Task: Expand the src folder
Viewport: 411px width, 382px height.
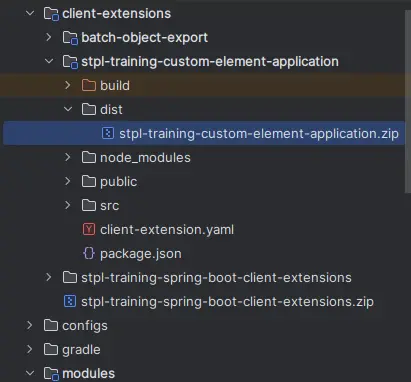Action: (x=68, y=205)
